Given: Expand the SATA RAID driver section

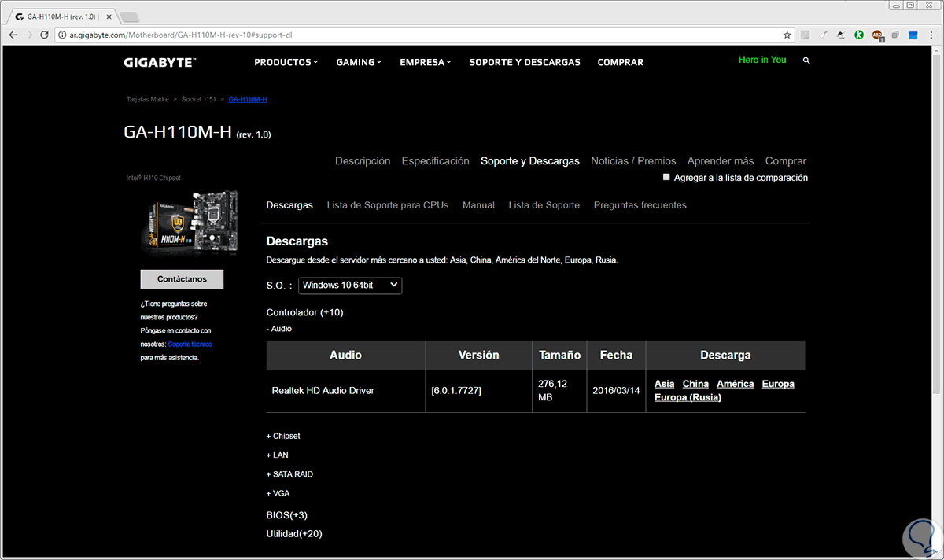Looking at the screenshot, I should tap(289, 474).
